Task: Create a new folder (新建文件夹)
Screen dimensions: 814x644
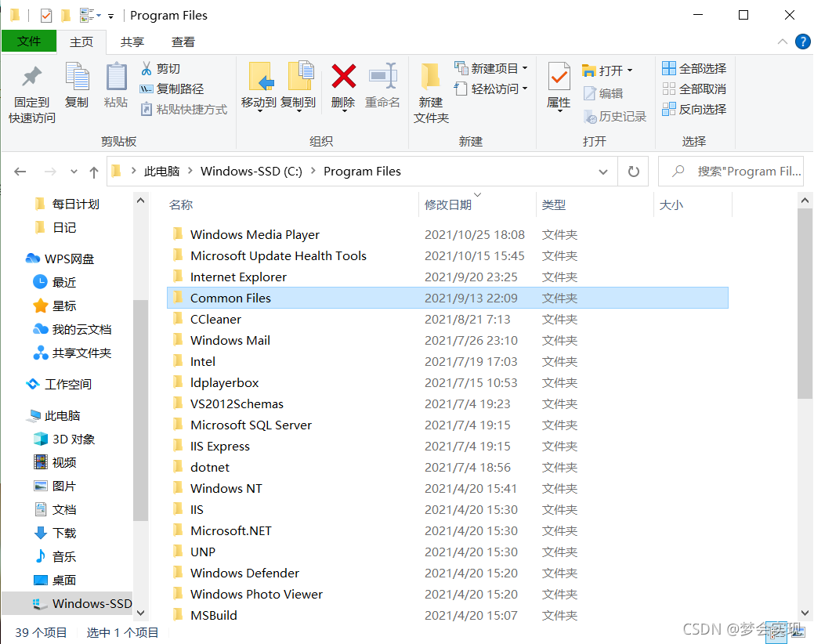Action: point(431,93)
